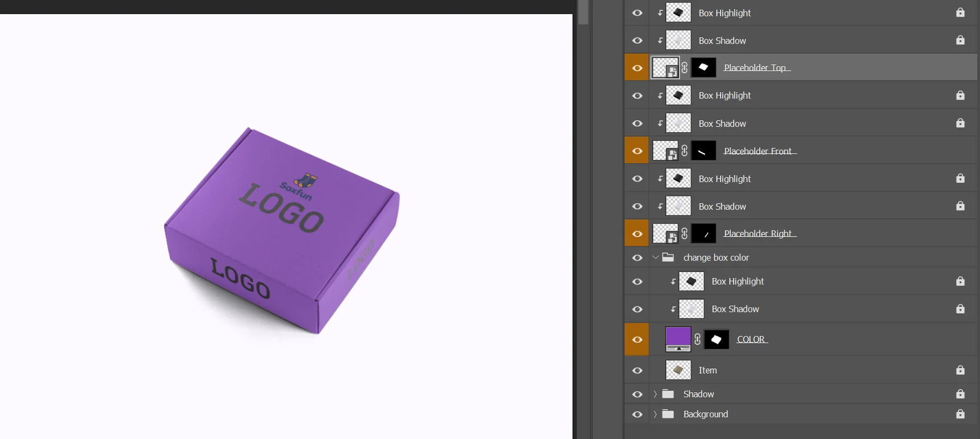Expand the Background group

coord(656,414)
